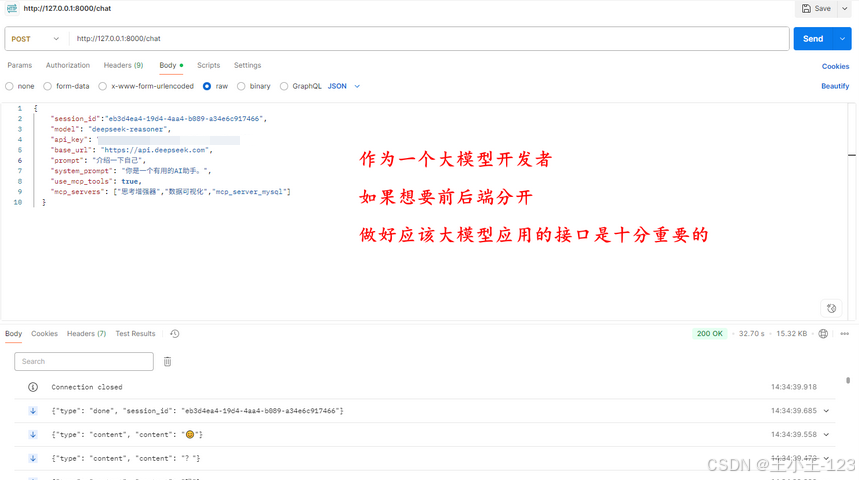This screenshot has width=859, height=480.
Task: Select the raw body radio button
Action: point(207,86)
